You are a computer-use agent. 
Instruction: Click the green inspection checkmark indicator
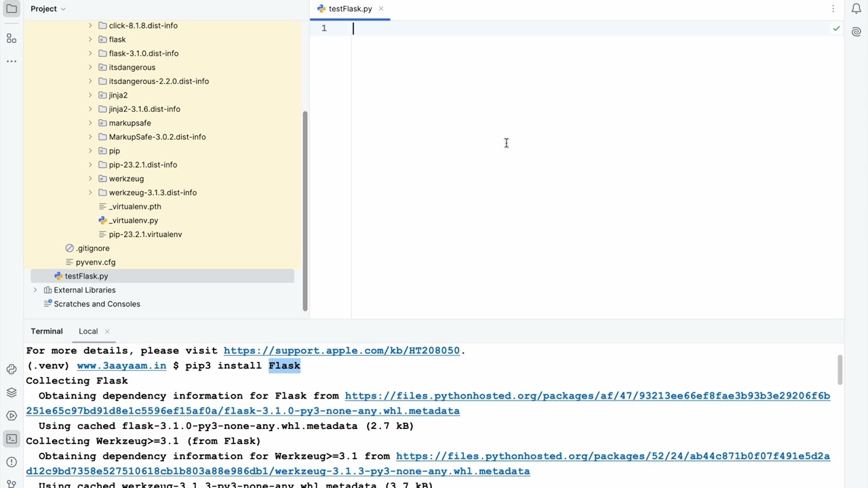click(836, 28)
